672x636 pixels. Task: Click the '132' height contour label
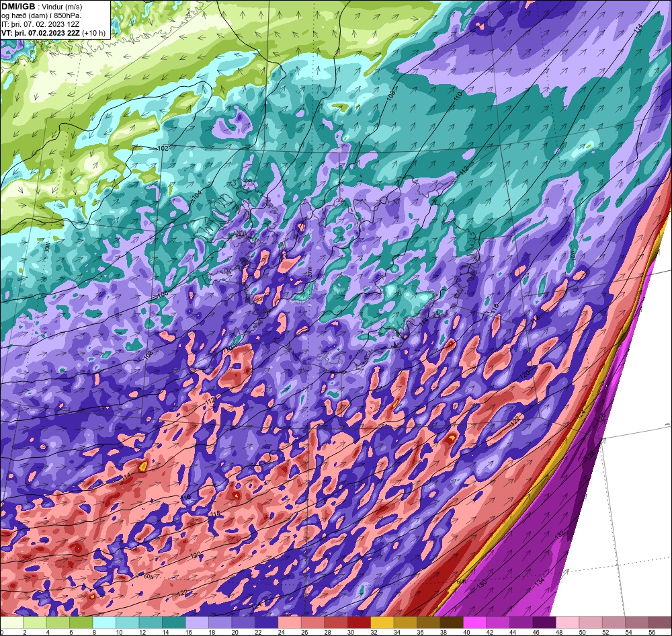pos(559,535)
